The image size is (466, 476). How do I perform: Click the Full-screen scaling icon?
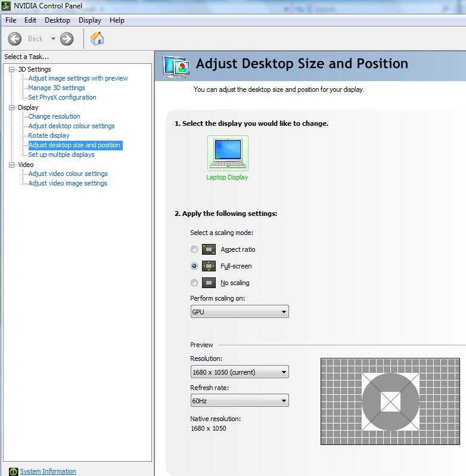pos(209,266)
